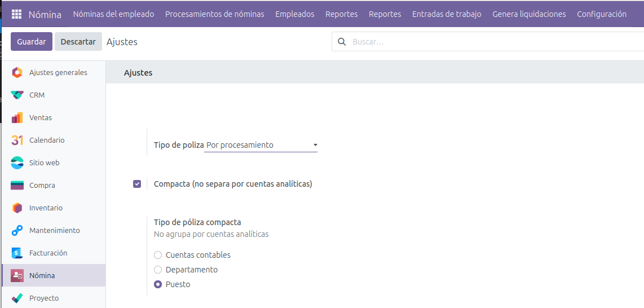644x308 pixels.
Task: Open Ajustes generales icon in sidebar
Action: point(17,72)
